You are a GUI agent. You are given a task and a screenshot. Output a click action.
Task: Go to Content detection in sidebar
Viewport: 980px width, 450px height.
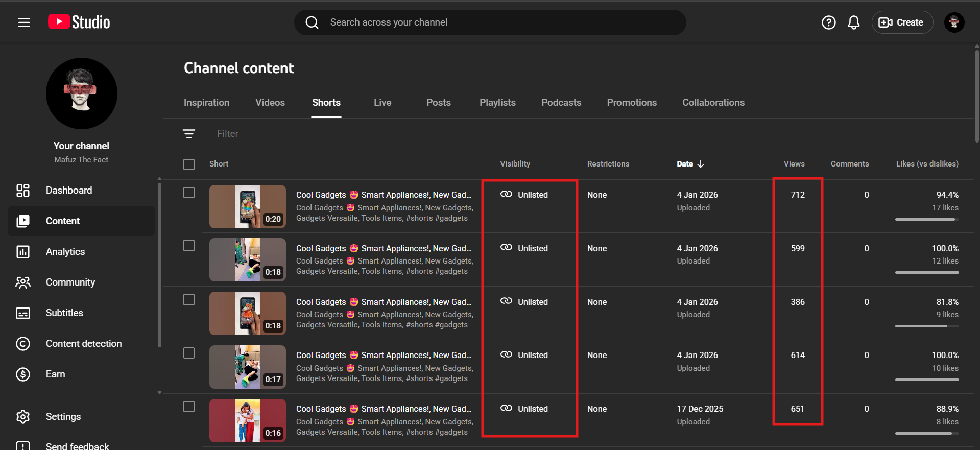click(x=84, y=344)
